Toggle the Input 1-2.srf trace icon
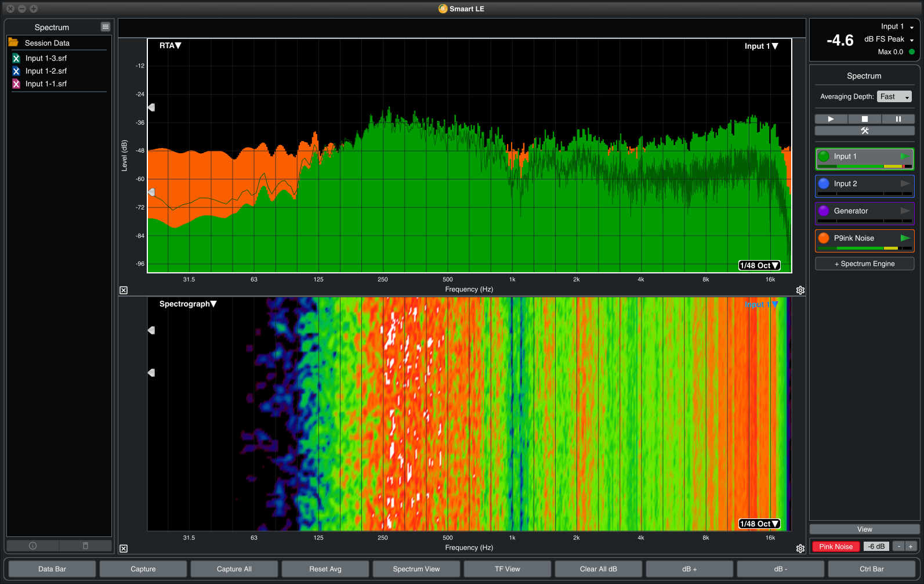Viewport: 924px width, 584px height. pyautogui.click(x=16, y=71)
